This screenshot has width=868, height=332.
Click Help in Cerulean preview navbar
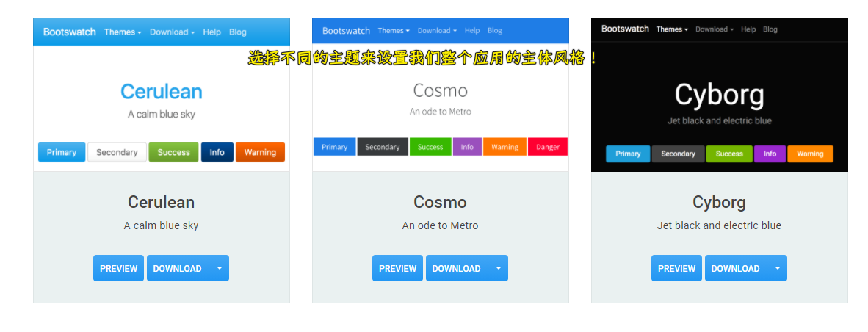pyautogui.click(x=212, y=32)
